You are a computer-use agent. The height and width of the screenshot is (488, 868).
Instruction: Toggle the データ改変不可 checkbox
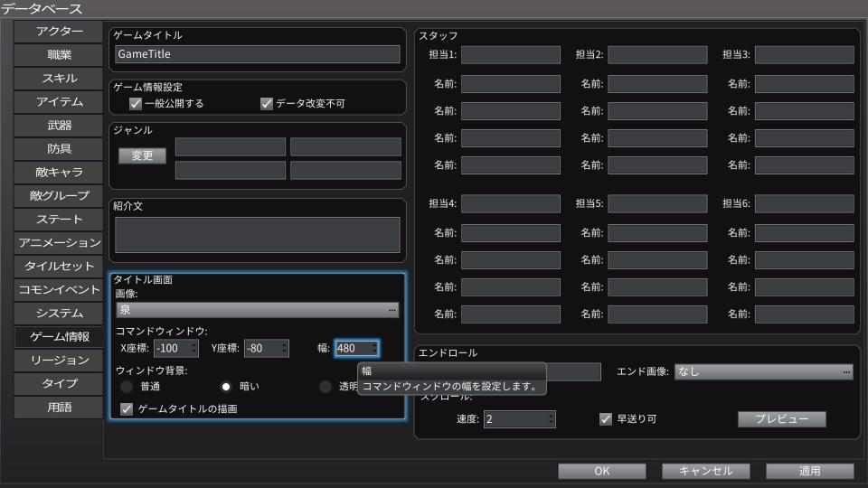[x=266, y=103]
